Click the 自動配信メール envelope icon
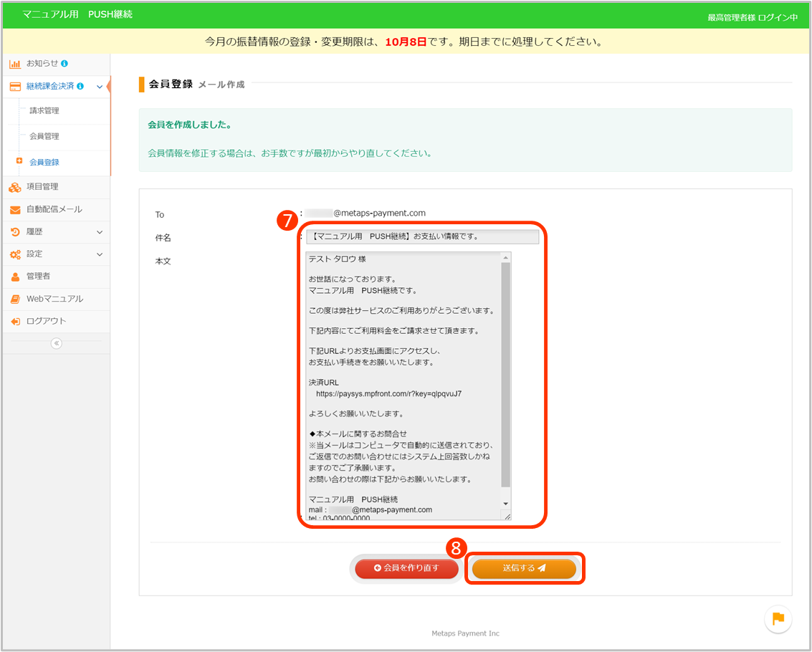 pos(15,210)
